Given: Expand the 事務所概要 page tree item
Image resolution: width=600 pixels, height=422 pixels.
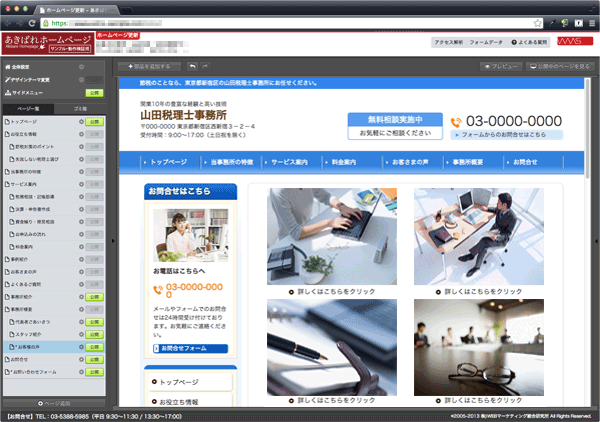Looking at the screenshot, I should pos(5,310).
